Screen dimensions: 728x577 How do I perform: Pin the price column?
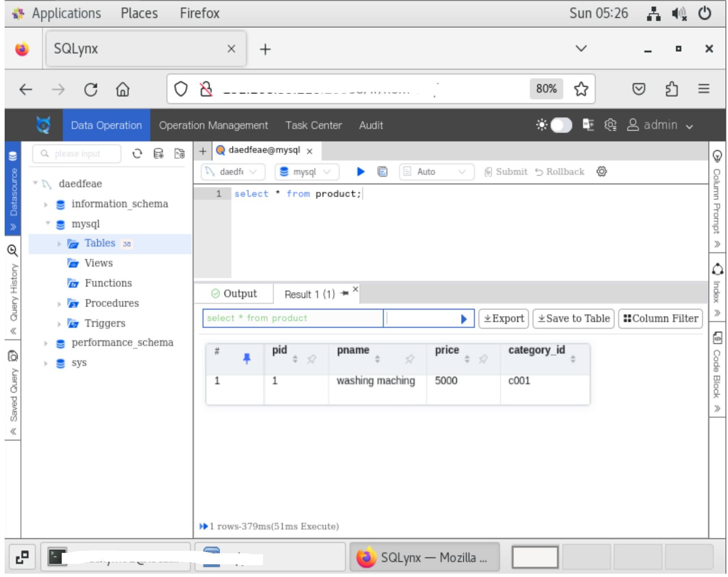tap(483, 359)
